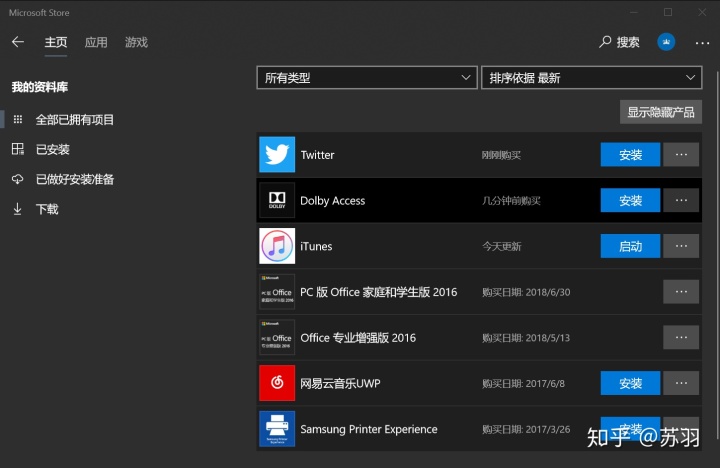The height and width of the screenshot is (468, 720).
Task: Click the Dolby Access app name
Action: click(x=332, y=201)
